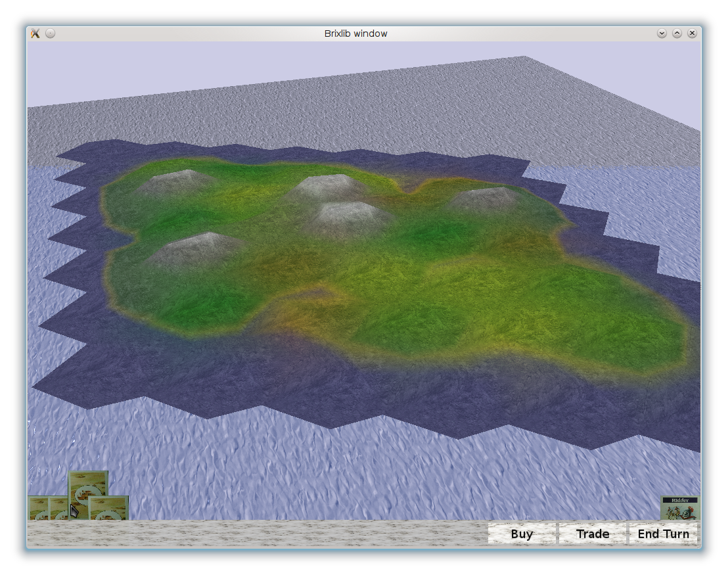Toggle the round sticky button in the title bar
The height and width of the screenshot is (575, 728).
tap(51, 34)
